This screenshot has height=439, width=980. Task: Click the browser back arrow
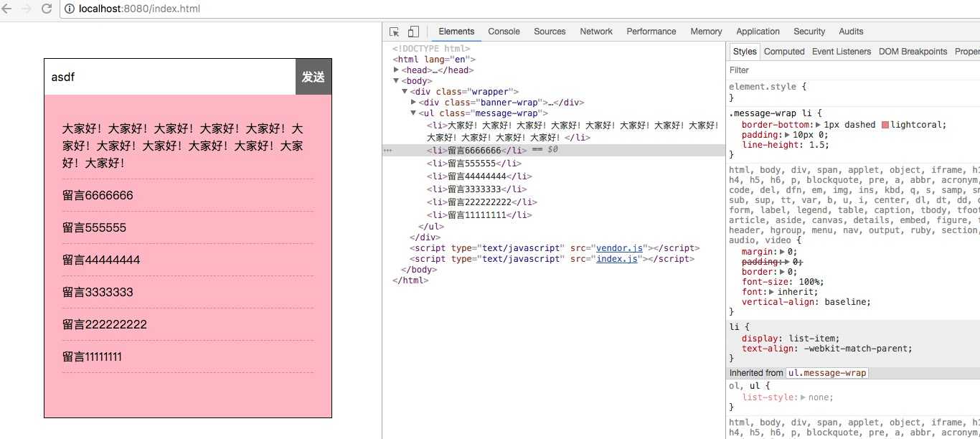point(8,9)
